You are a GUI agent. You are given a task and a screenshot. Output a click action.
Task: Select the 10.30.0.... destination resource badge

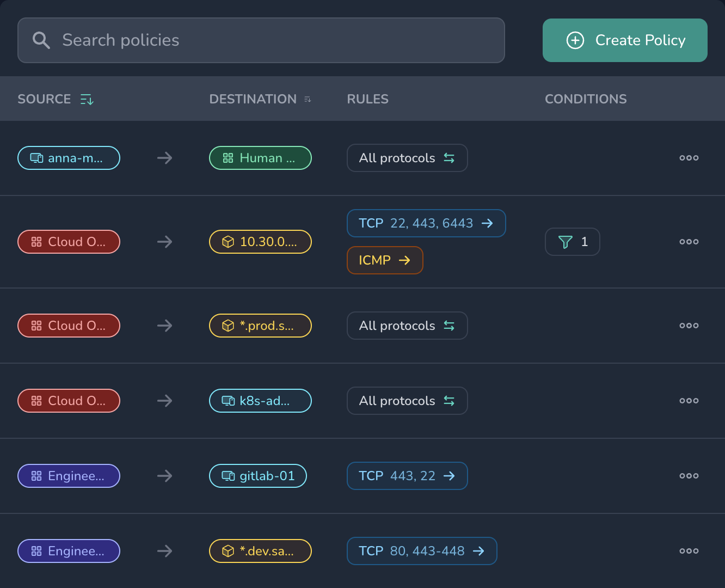[260, 242]
